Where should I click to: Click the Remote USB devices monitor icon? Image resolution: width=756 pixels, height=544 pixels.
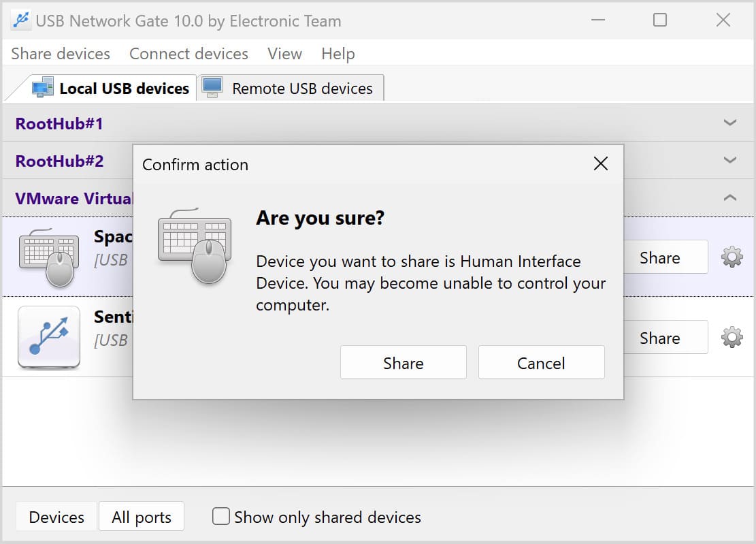point(212,87)
